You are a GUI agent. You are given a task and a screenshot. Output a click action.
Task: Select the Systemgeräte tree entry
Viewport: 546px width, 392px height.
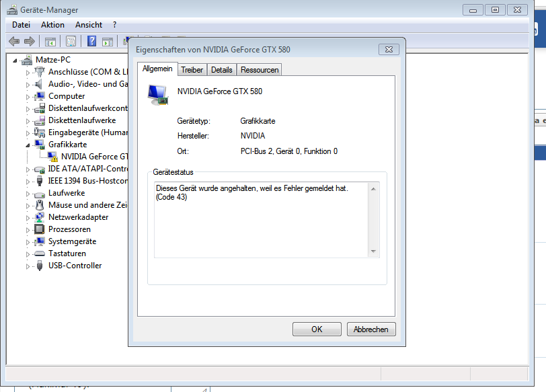[72, 241]
